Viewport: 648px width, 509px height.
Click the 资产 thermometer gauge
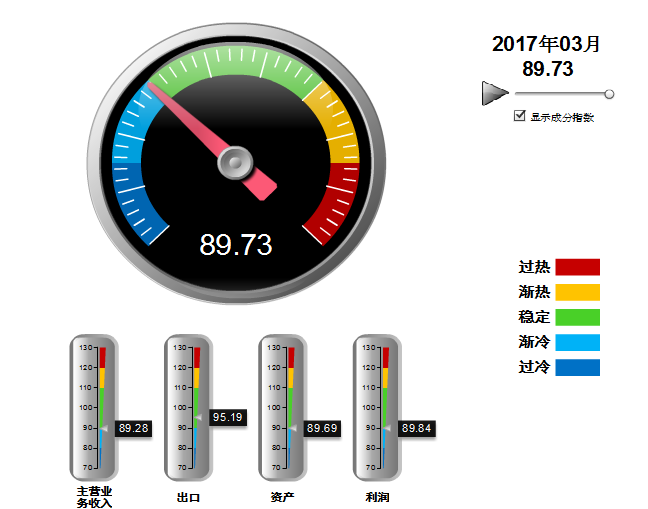coord(282,407)
